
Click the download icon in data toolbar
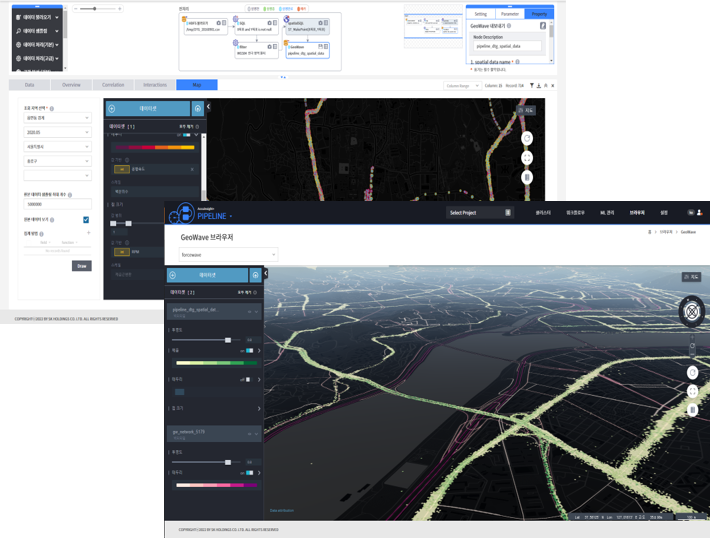click(x=539, y=86)
